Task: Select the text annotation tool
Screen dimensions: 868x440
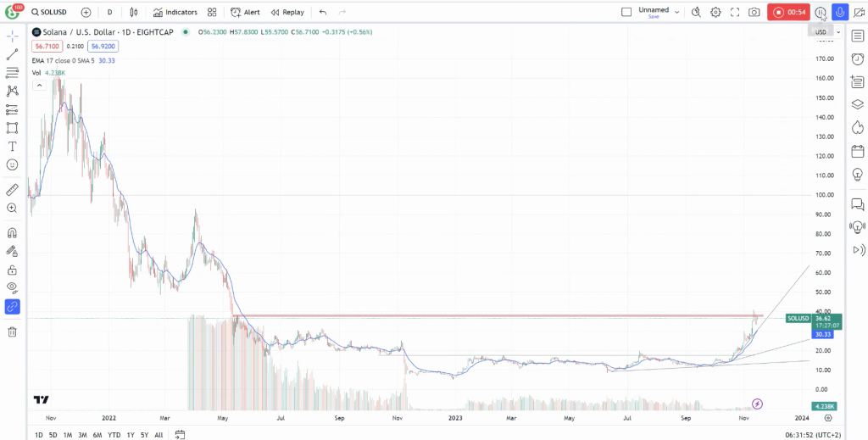Action: [x=12, y=146]
